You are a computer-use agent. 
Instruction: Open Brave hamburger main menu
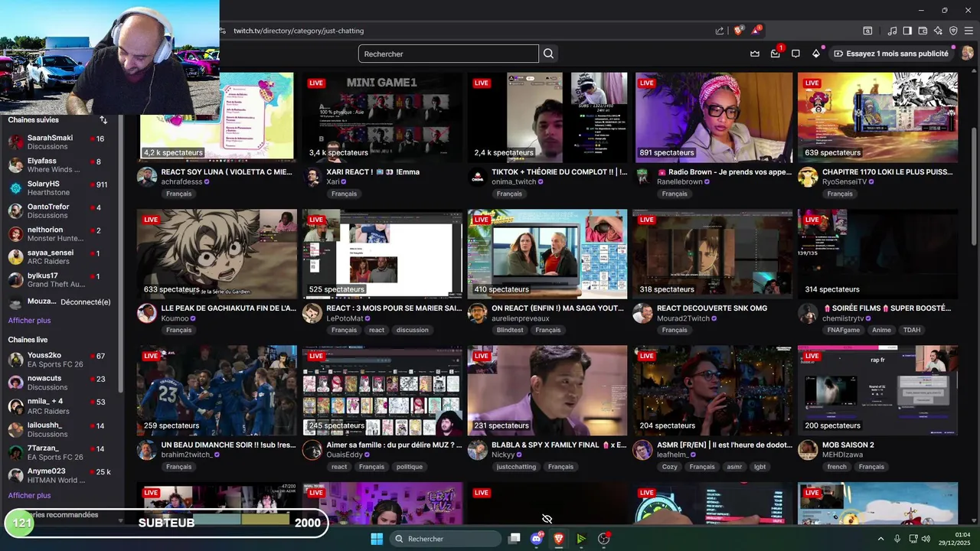(x=969, y=31)
